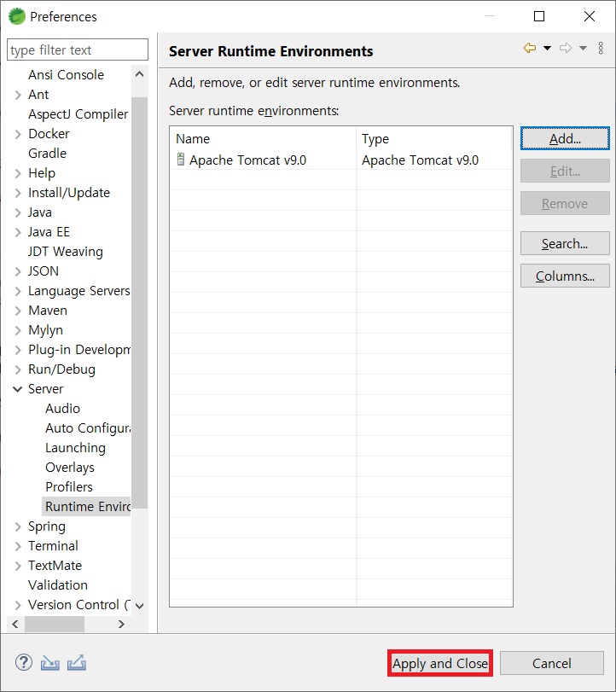The width and height of the screenshot is (616, 692).
Task: Expand the Docker tree node
Action: (x=18, y=134)
